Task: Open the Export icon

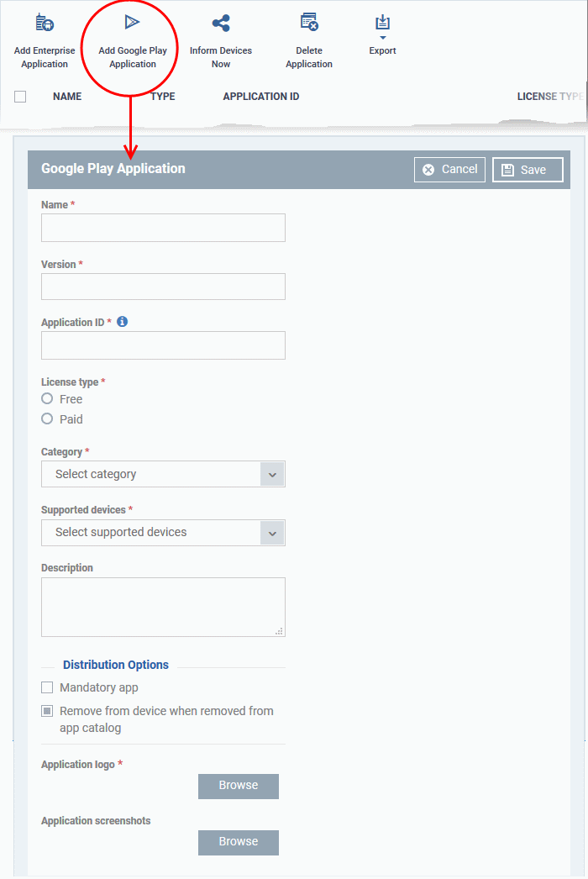Action: coord(382,23)
